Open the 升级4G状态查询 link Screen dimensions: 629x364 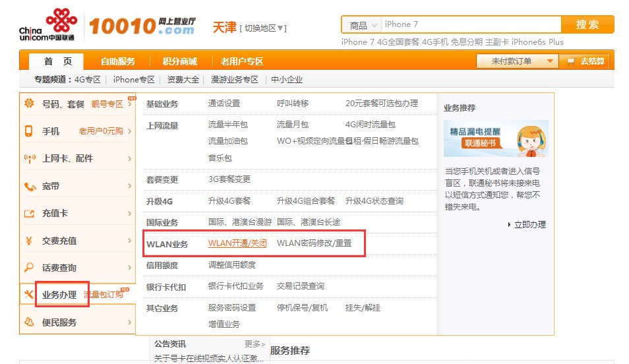(374, 200)
